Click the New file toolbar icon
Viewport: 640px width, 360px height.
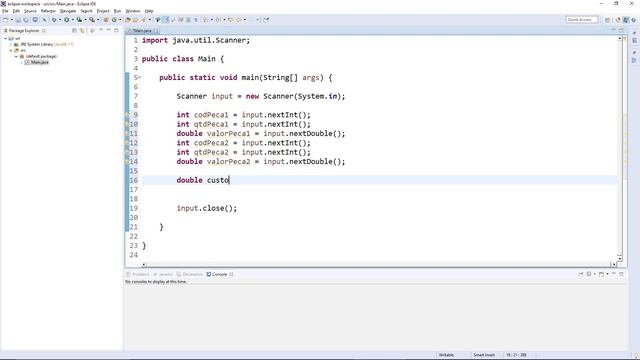(6, 20)
